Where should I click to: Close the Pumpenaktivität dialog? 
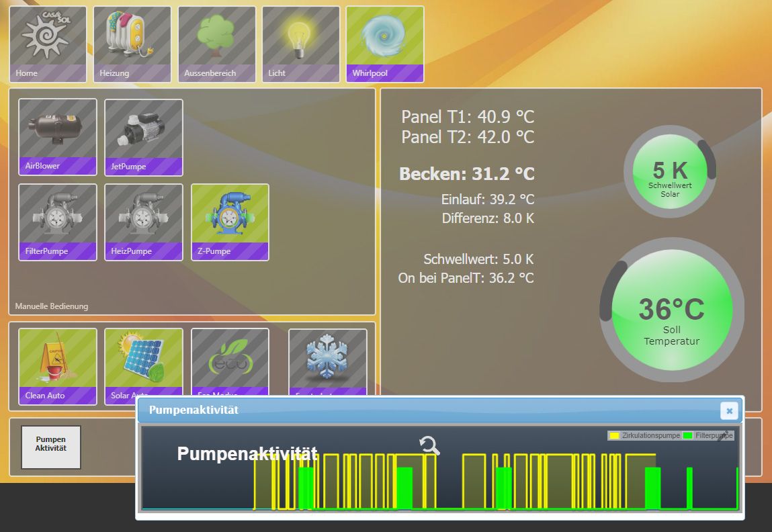click(x=729, y=410)
